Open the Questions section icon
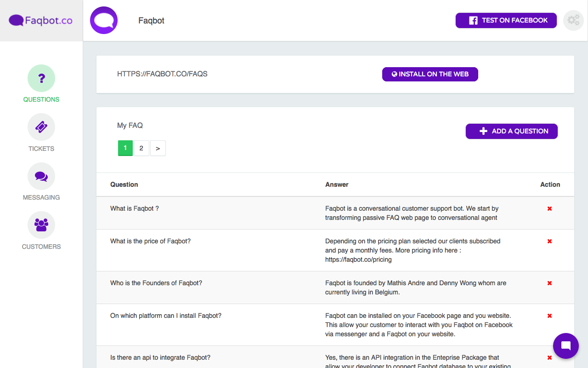The width and height of the screenshot is (588, 368). pyautogui.click(x=41, y=78)
